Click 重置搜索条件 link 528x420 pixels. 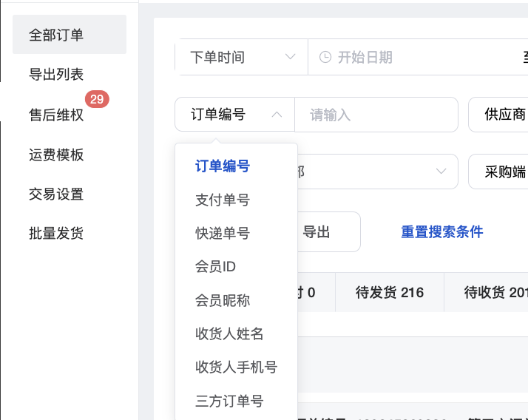[441, 232]
